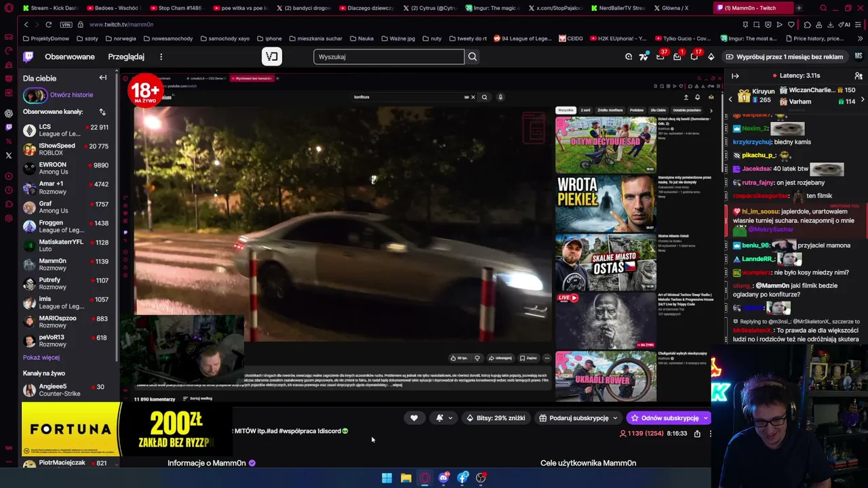Reload the page in browser toolbar
This screenshot has width=868, height=488.
[49, 24]
